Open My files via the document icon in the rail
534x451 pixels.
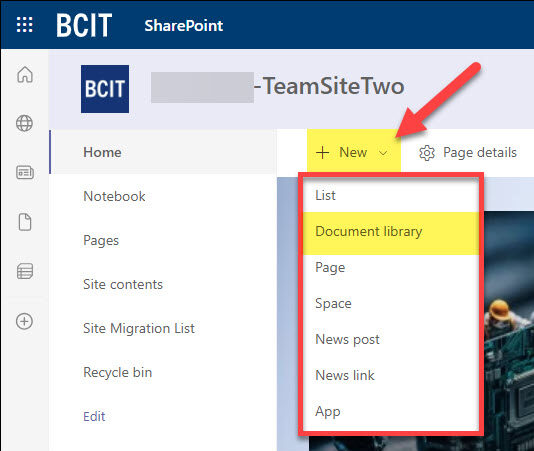[25, 222]
